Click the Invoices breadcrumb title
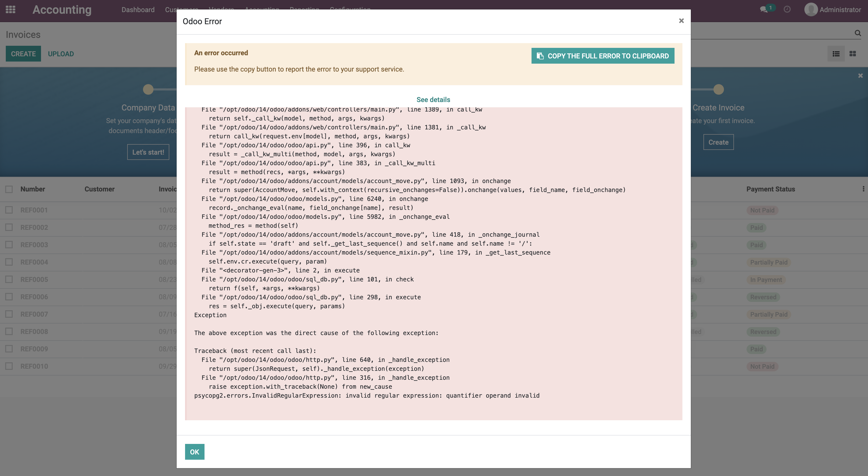 coord(23,34)
